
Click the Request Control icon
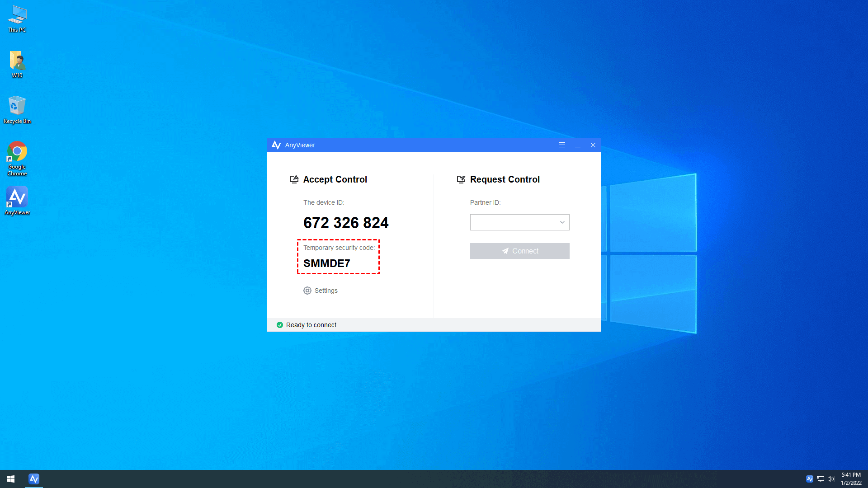[461, 179]
